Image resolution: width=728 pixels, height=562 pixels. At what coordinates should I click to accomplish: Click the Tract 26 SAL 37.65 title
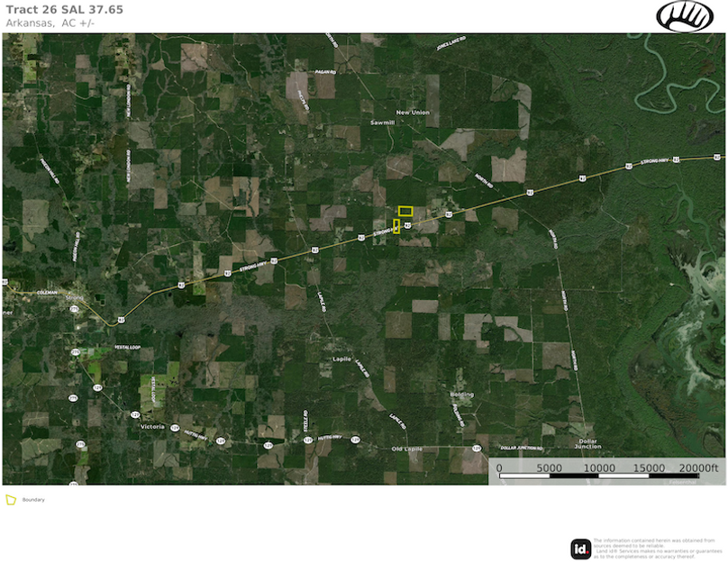coord(64,9)
